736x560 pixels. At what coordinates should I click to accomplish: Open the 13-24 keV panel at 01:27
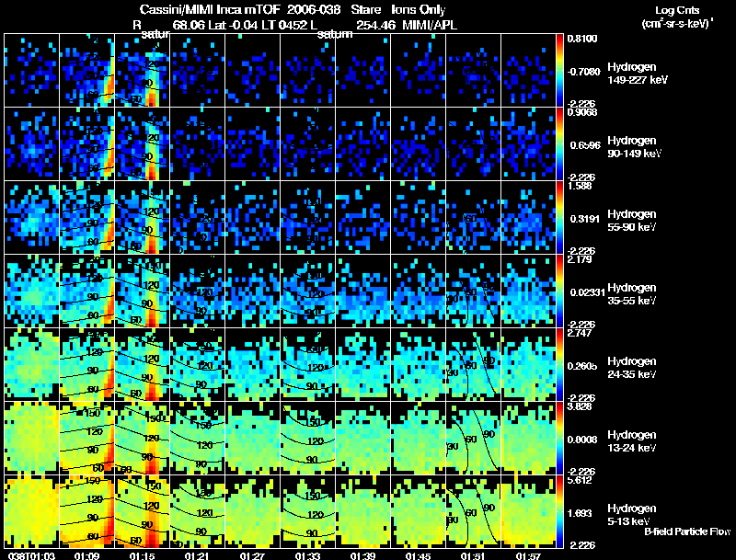click(252, 438)
